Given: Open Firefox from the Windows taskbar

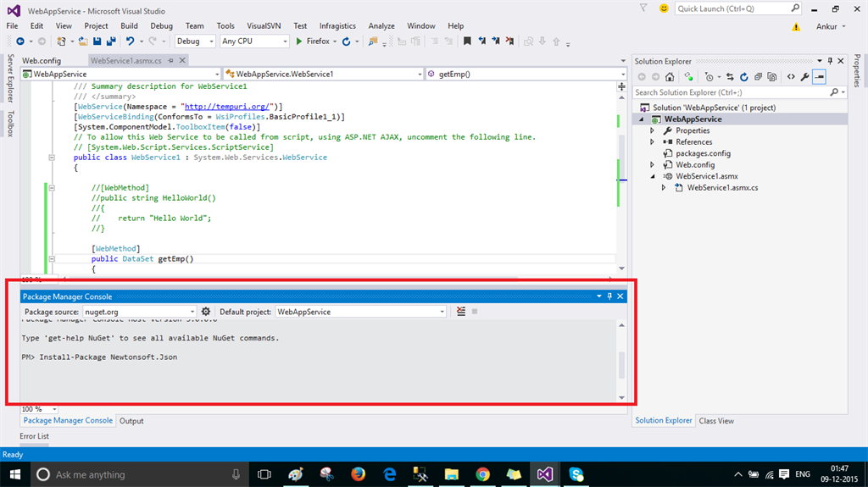Looking at the screenshot, I should [358, 474].
